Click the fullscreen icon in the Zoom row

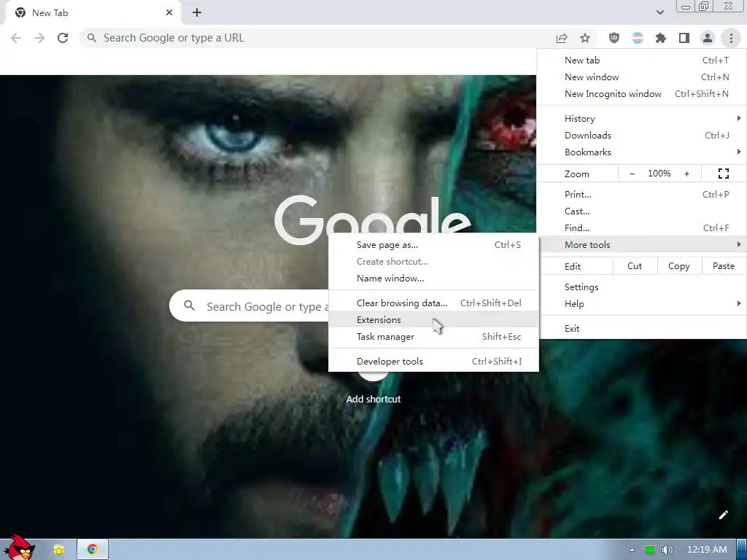click(x=723, y=174)
